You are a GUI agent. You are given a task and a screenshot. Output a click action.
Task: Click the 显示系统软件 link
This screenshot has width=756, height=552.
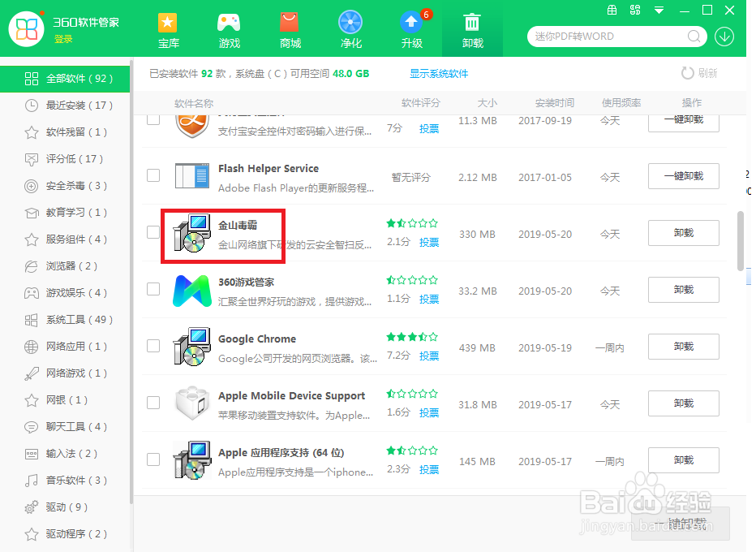[439, 74]
